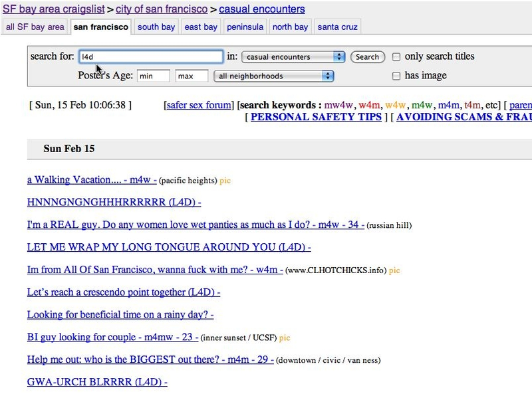
Task: Enable has image checkbox
Action: (x=396, y=76)
